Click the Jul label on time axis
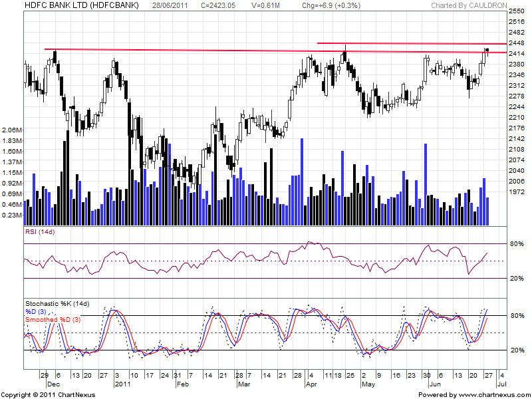This screenshot has height=399, width=532. [501, 384]
